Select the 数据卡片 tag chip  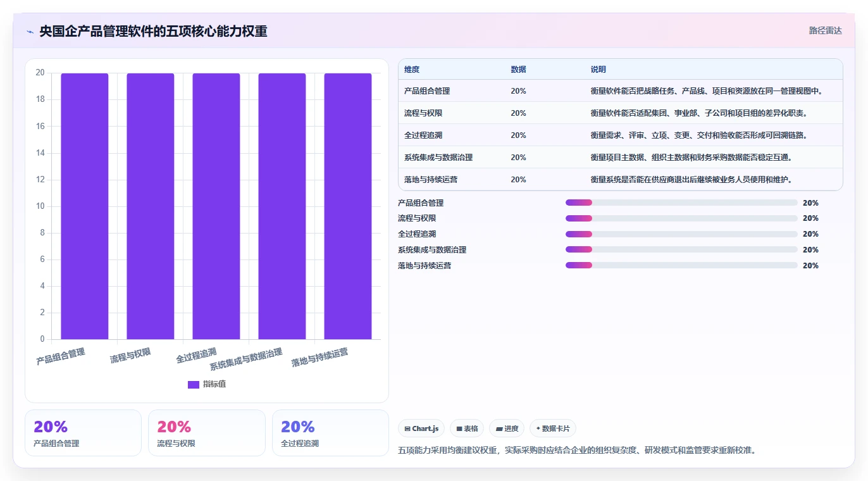tap(553, 428)
